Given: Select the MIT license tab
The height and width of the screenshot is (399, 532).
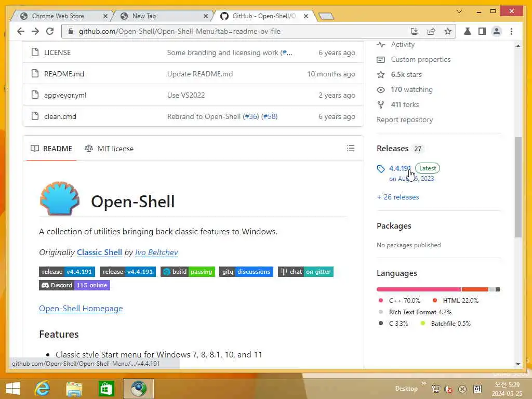Looking at the screenshot, I should click(109, 149).
